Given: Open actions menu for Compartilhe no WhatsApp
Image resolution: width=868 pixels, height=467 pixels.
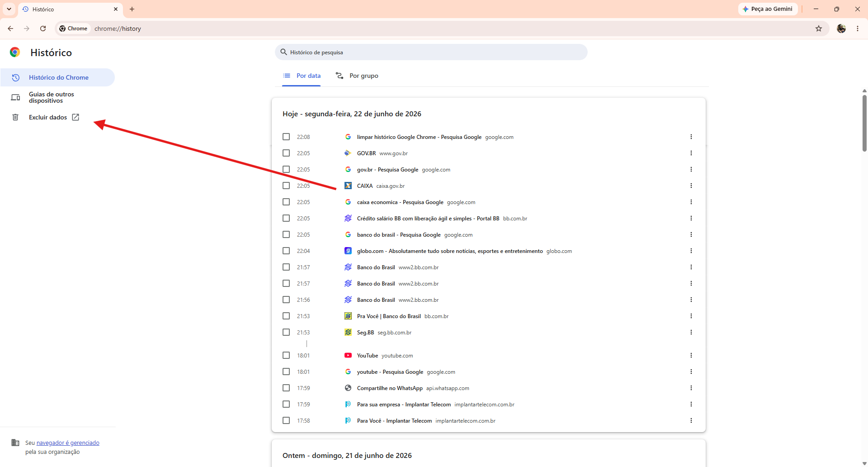Looking at the screenshot, I should pyautogui.click(x=691, y=388).
